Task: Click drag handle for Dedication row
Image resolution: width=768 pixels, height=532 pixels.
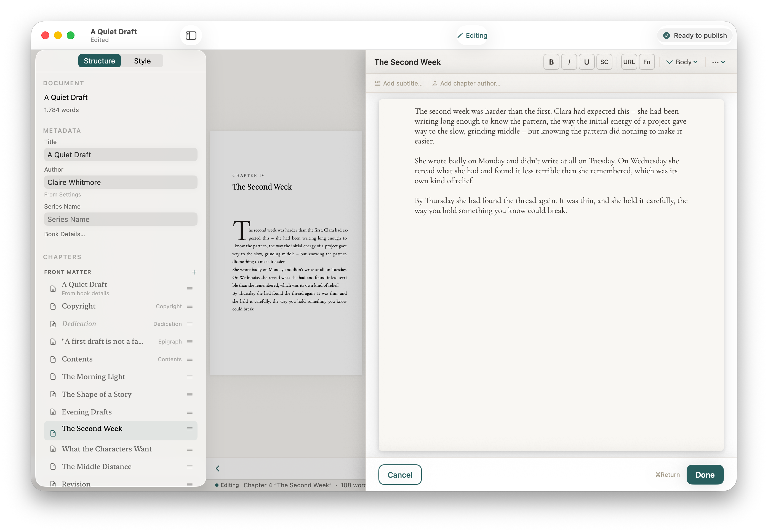Action: [x=190, y=324]
